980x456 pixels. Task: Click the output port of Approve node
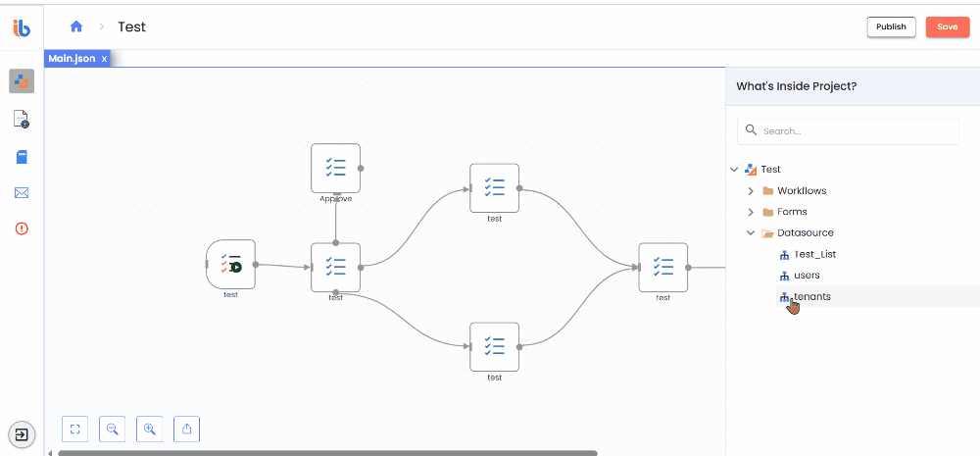[361, 169]
